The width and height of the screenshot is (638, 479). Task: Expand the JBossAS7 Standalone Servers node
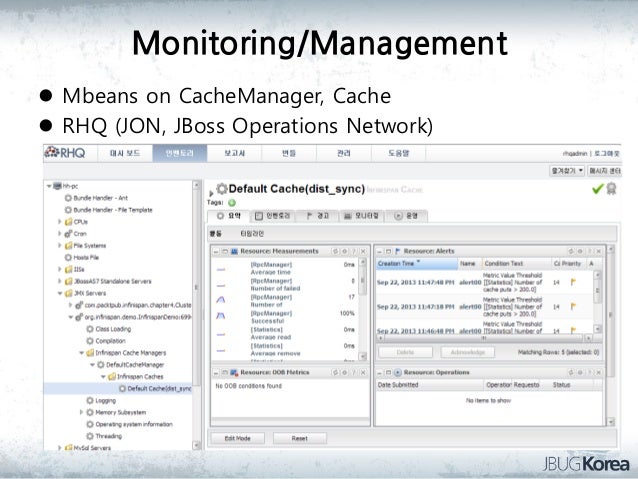click(60, 281)
